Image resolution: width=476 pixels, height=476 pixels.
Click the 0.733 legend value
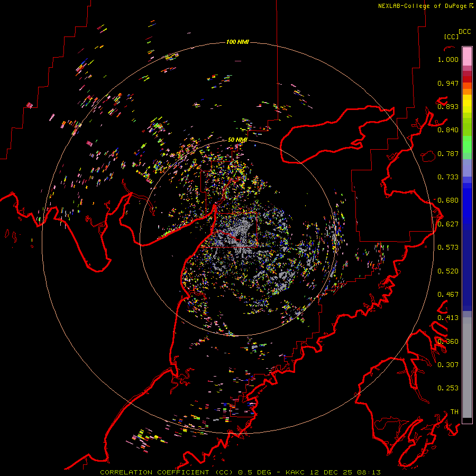click(448, 177)
